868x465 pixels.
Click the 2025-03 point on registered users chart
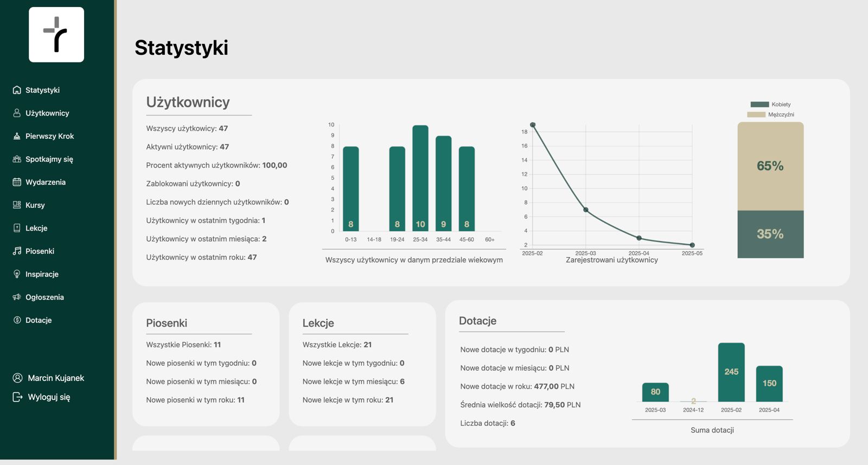click(x=585, y=210)
